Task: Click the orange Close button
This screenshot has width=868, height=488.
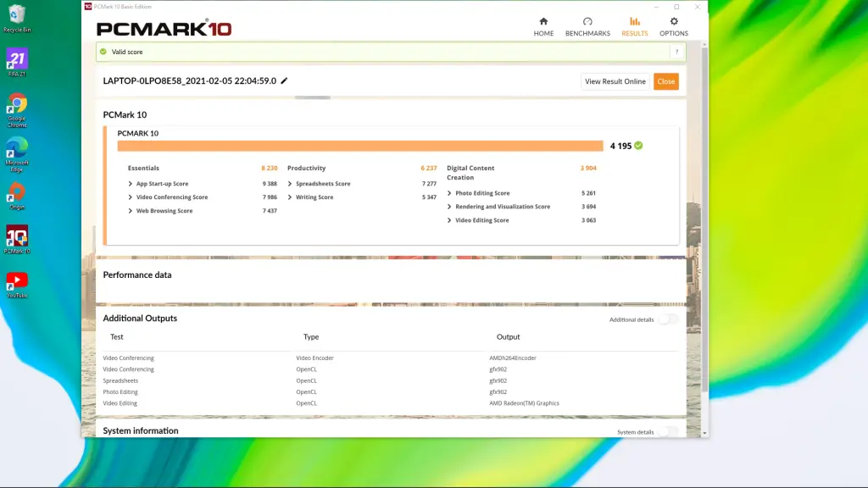Action: tap(666, 81)
